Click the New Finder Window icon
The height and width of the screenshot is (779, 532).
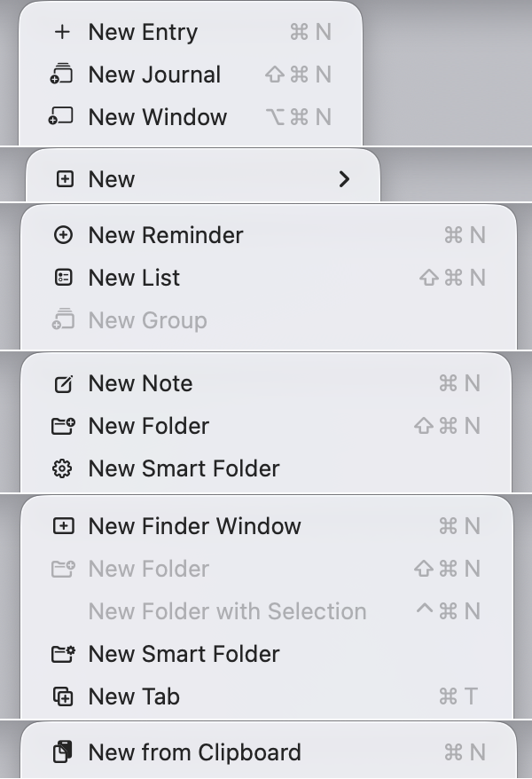tap(63, 526)
